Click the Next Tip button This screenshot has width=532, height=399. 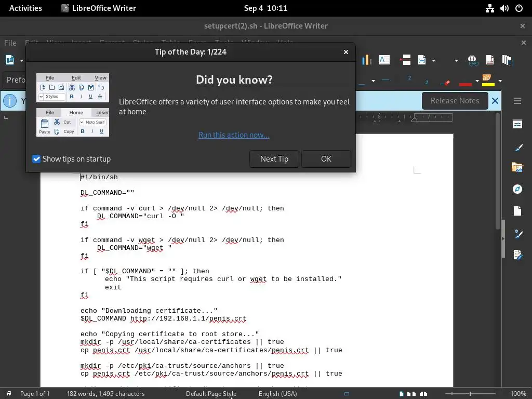[x=274, y=159]
